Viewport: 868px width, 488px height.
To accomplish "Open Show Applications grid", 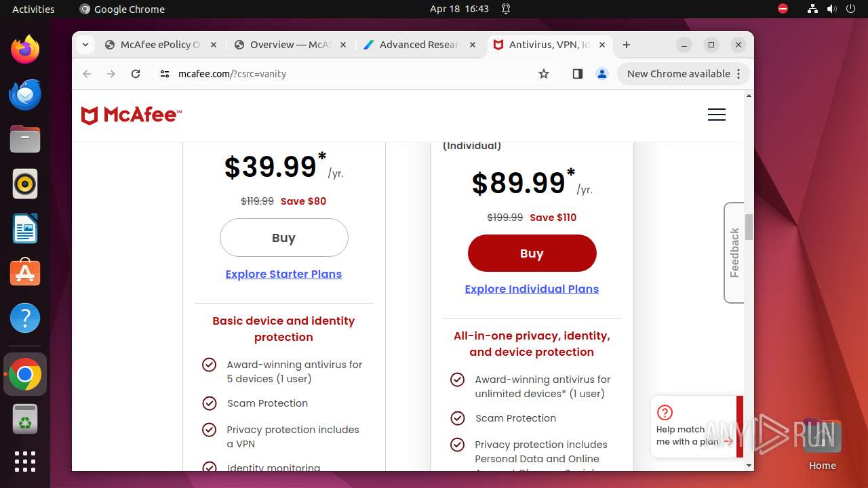I will (25, 462).
